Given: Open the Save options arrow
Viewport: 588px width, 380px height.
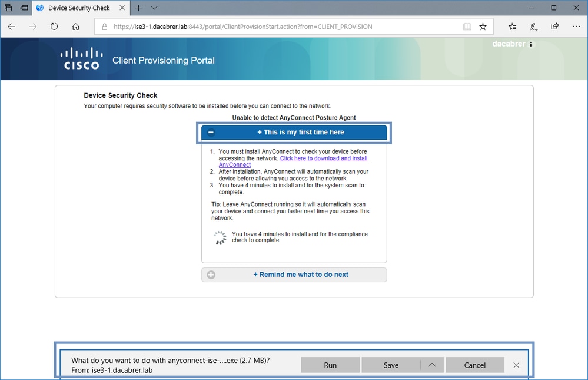Looking at the screenshot, I should [x=432, y=365].
